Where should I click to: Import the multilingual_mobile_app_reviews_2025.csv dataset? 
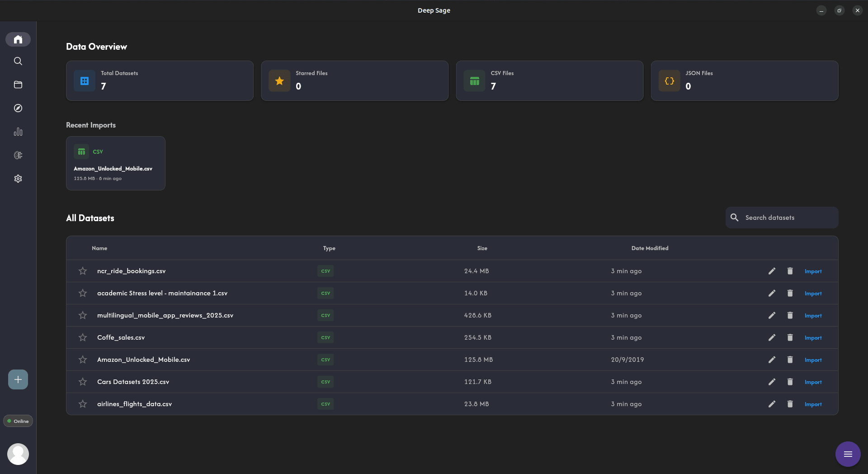point(812,315)
